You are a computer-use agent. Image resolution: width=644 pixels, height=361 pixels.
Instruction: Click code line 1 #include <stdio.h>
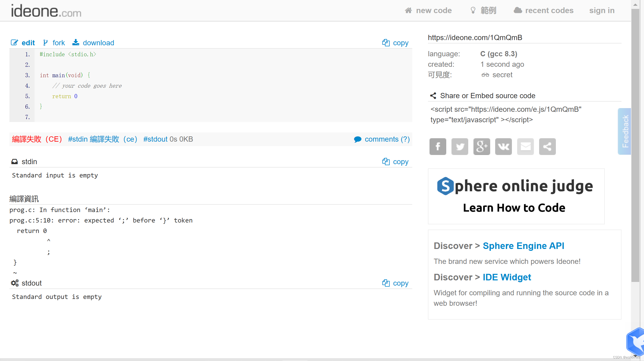pos(68,54)
